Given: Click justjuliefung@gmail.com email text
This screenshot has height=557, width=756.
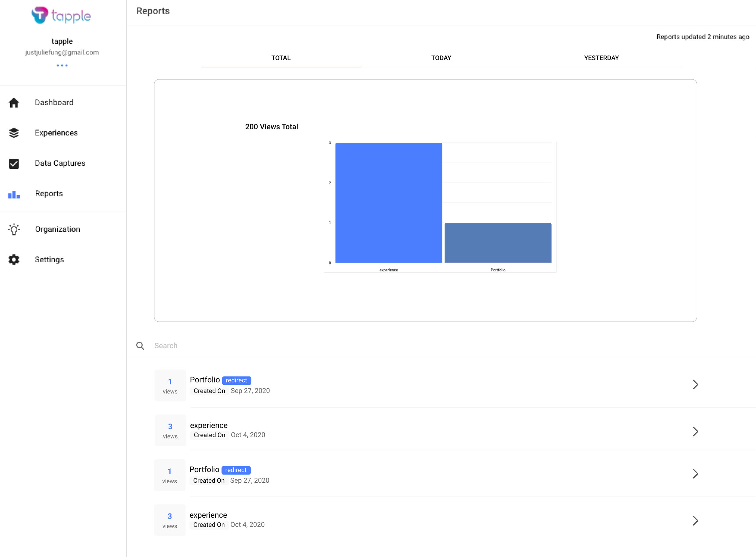Looking at the screenshot, I should click(x=62, y=52).
